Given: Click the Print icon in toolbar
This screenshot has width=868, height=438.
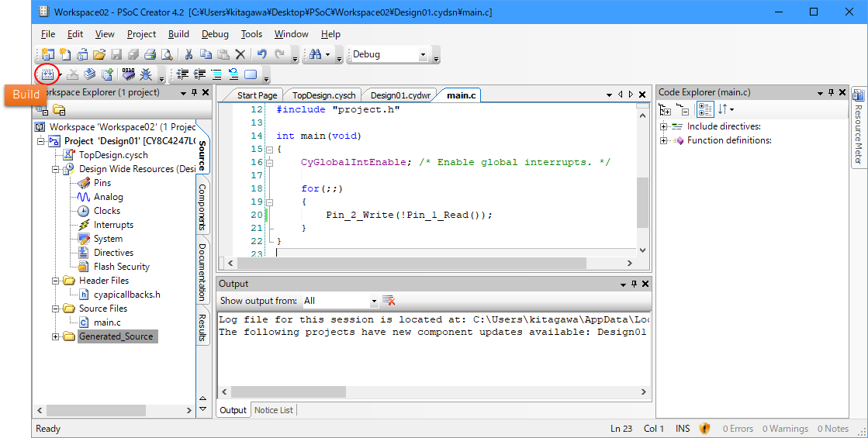Looking at the screenshot, I should [x=150, y=54].
